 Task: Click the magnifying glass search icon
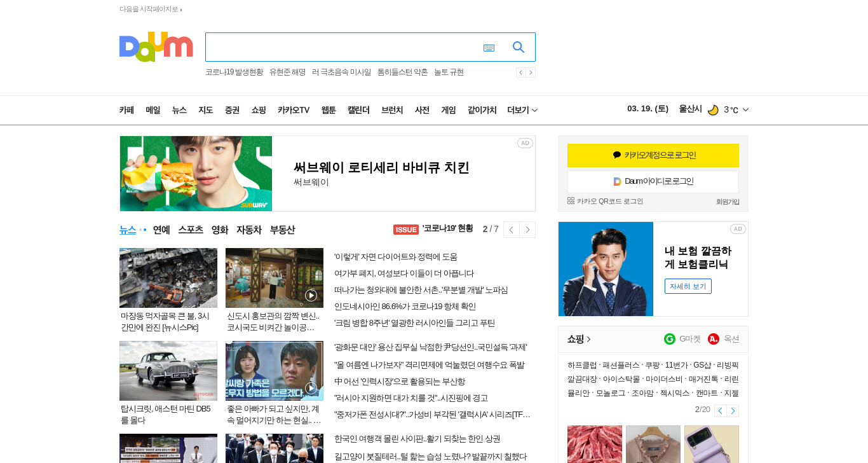(519, 47)
